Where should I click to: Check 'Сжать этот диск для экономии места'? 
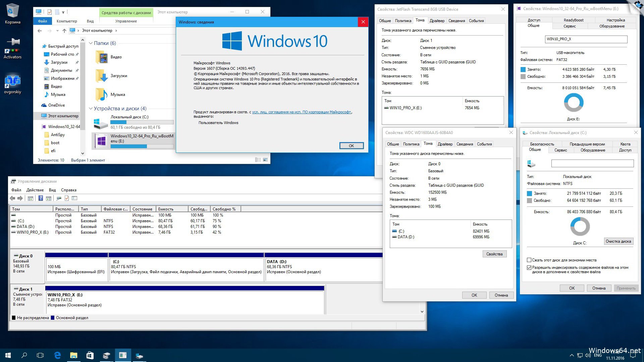point(529,260)
